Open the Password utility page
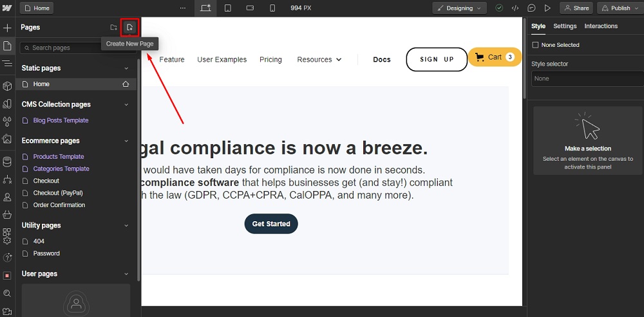644x317 pixels. click(46, 253)
